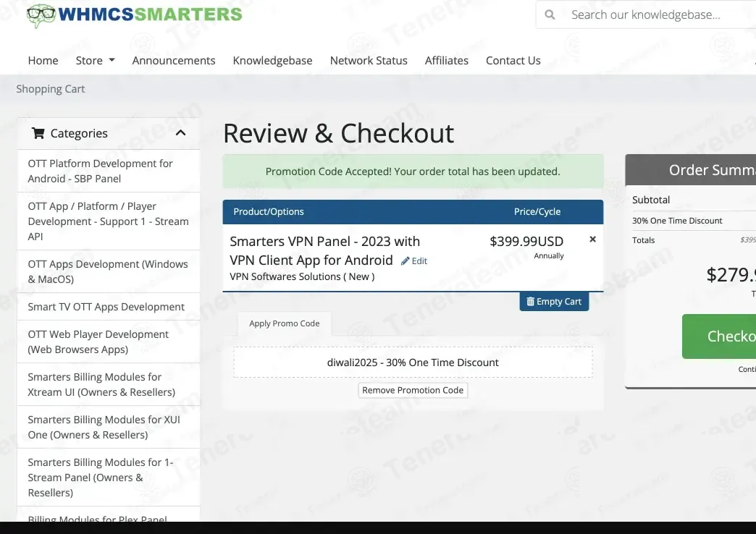Select OTT Platform Development for Android category
Viewport: 756px width, 534px height.
(x=109, y=171)
